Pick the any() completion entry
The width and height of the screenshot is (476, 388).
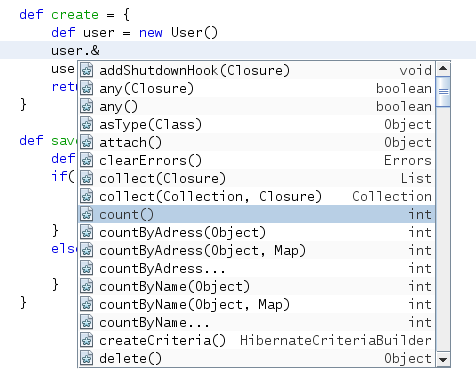(257, 106)
